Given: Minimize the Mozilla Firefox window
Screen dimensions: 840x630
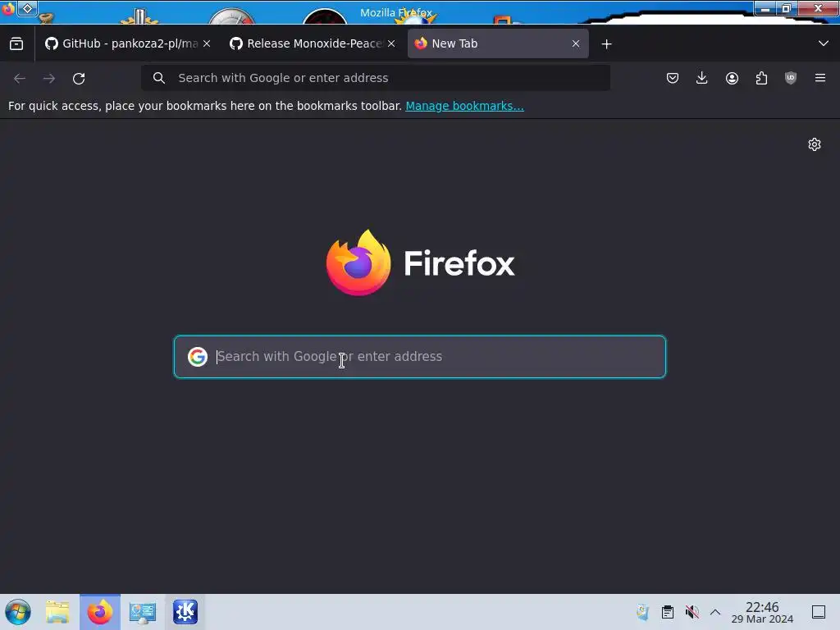Looking at the screenshot, I should coord(765,8).
